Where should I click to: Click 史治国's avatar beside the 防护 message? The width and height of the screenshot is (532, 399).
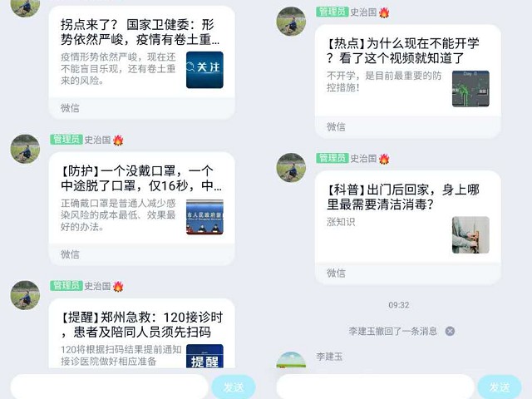tap(25, 149)
